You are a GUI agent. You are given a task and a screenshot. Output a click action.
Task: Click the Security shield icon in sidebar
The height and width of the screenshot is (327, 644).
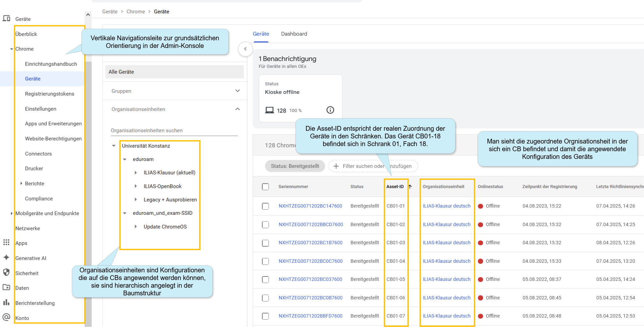6,272
